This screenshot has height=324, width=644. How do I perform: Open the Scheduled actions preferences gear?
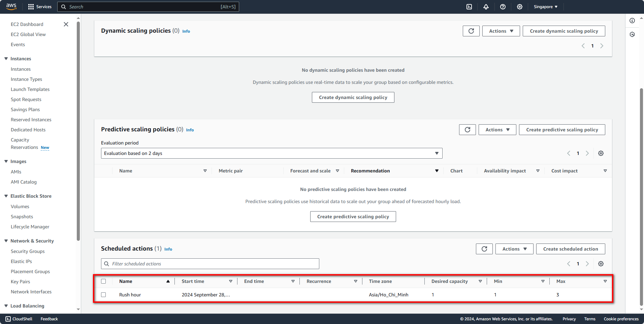[x=601, y=264]
